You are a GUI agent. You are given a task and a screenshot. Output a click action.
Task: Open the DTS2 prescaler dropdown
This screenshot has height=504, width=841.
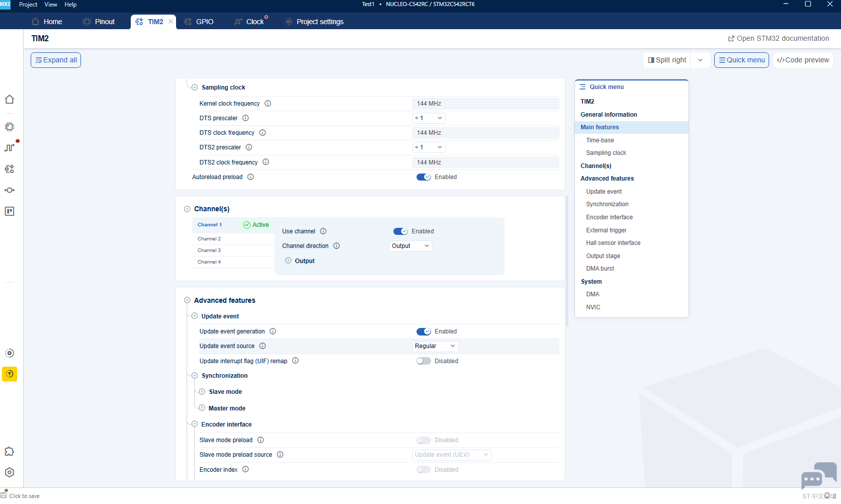tap(429, 147)
